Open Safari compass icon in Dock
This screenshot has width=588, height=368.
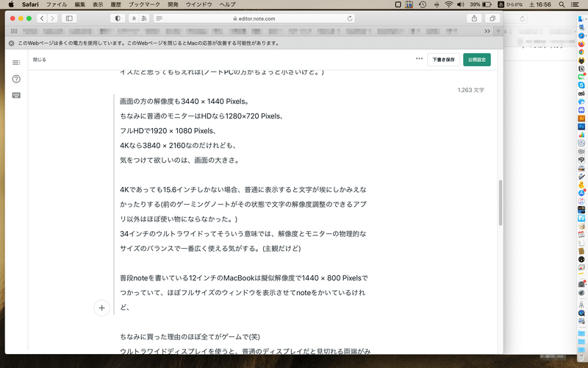tap(581, 35)
